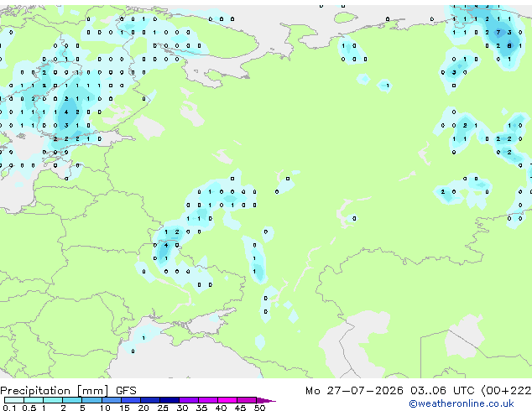532x411 pixels.
Task: Click the 1–2 mm legend swatch
Action: point(53,400)
